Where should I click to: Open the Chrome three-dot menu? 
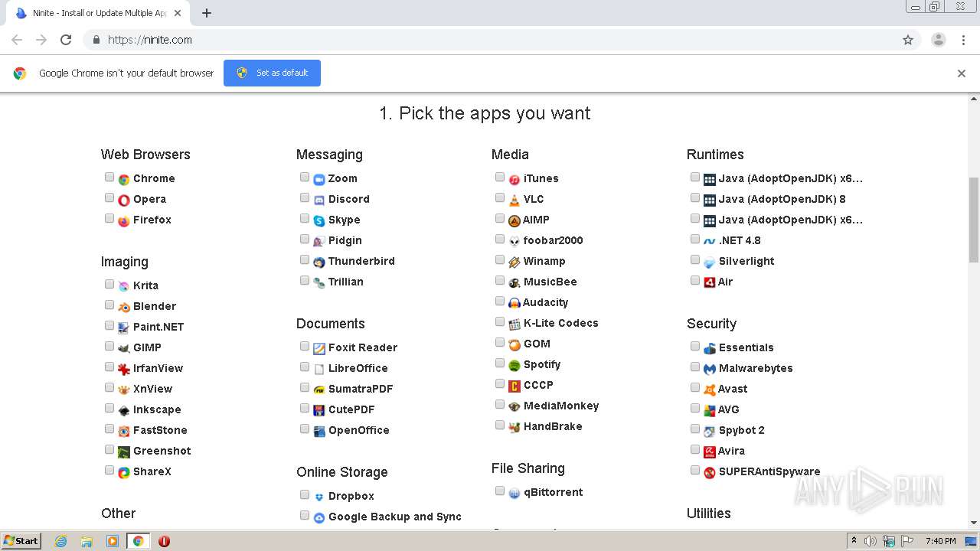click(963, 40)
